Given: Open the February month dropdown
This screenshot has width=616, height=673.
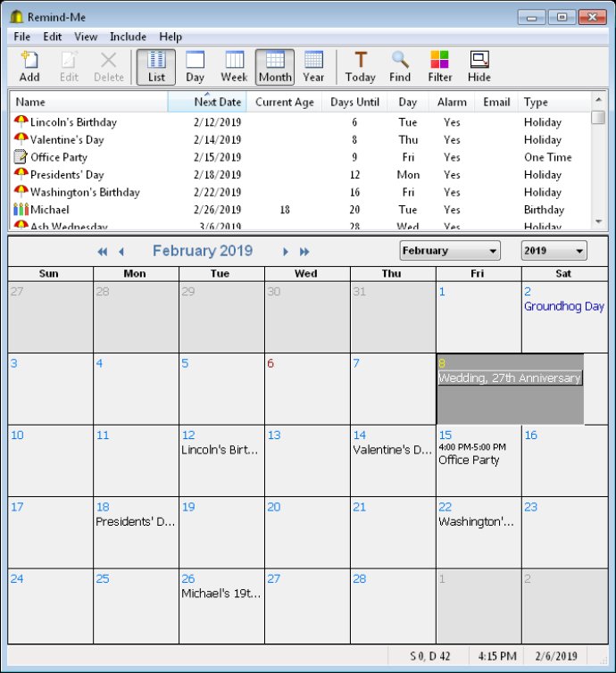Looking at the screenshot, I should (450, 251).
